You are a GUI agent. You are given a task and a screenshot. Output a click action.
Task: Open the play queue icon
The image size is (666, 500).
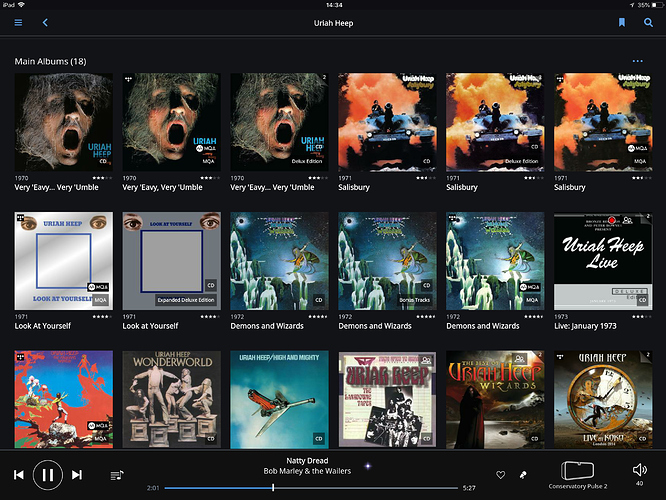point(117,475)
